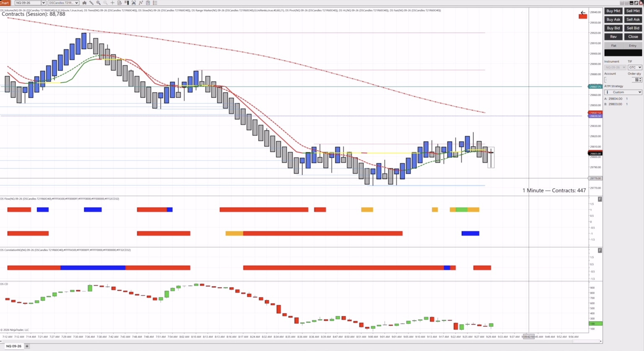Image resolution: width=644 pixels, height=351 pixels.
Task: Open the indicators icon in toolbar
Action: 141,3
